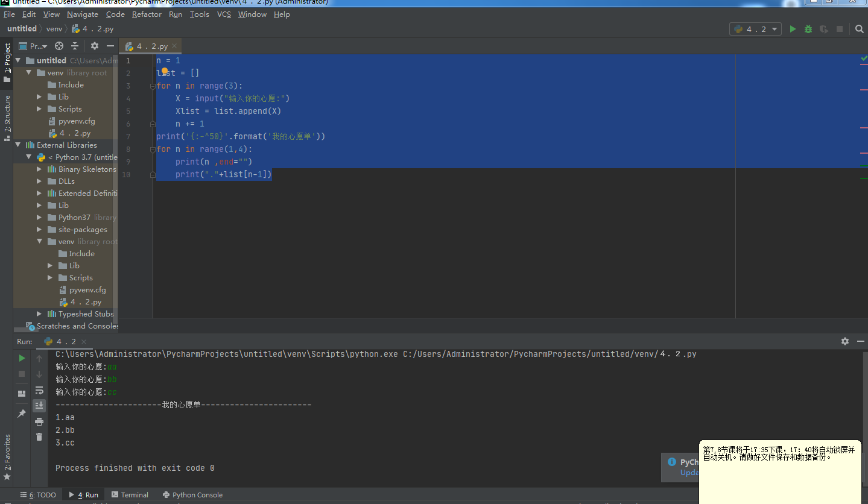Click the grey Stop square in top toolbar
Screen dimensions: 868x504
click(840, 29)
